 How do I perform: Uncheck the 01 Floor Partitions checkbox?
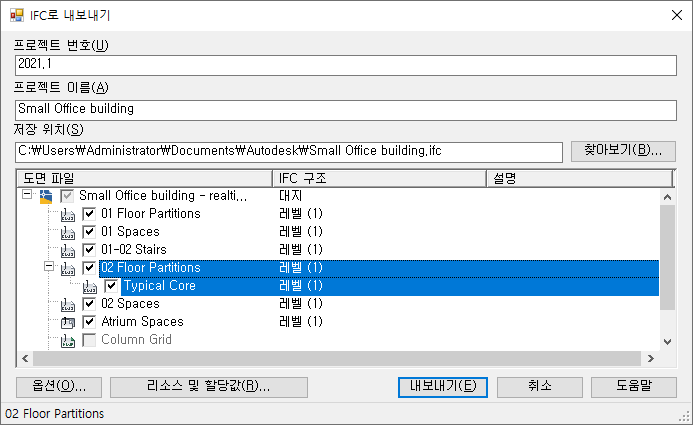coord(89,214)
